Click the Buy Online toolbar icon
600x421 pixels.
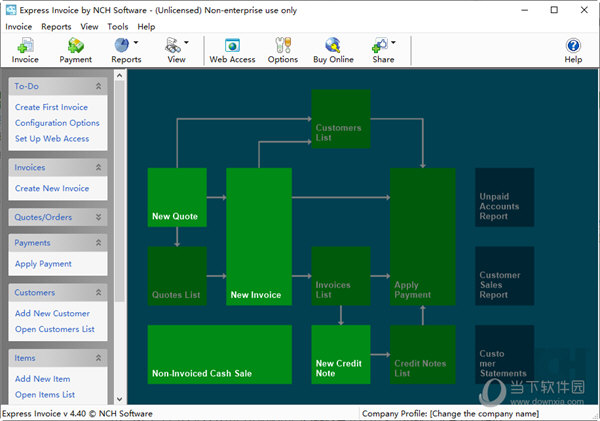coord(333,51)
